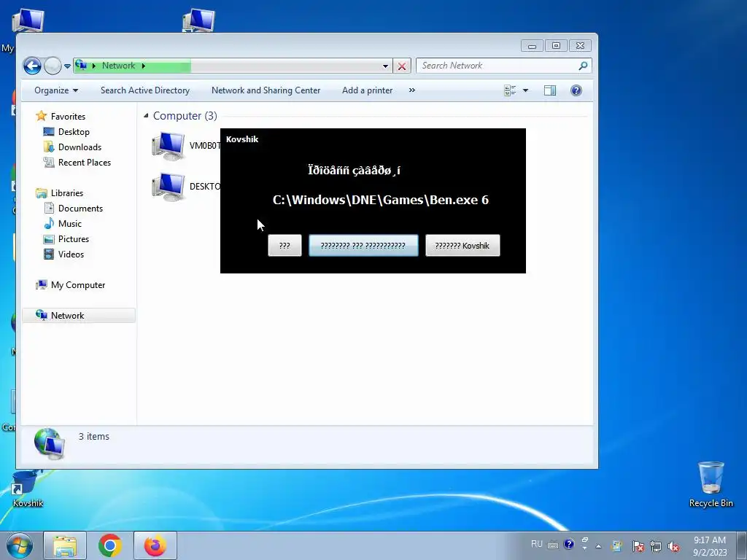Click the back navigation arrow in Explorer
This screenshot has height=560, width=747.
(32, 66)
